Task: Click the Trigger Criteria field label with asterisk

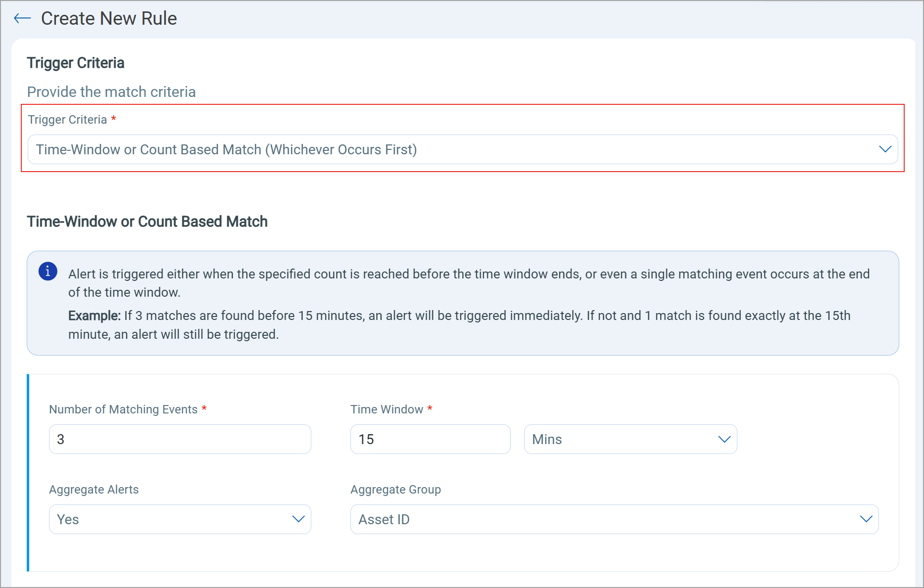Action: [68, 120]
